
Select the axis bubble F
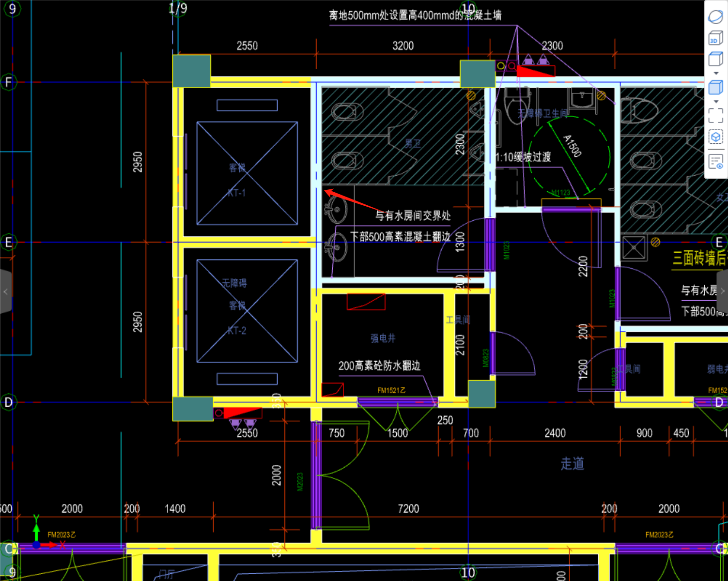(x=8, y=82)
